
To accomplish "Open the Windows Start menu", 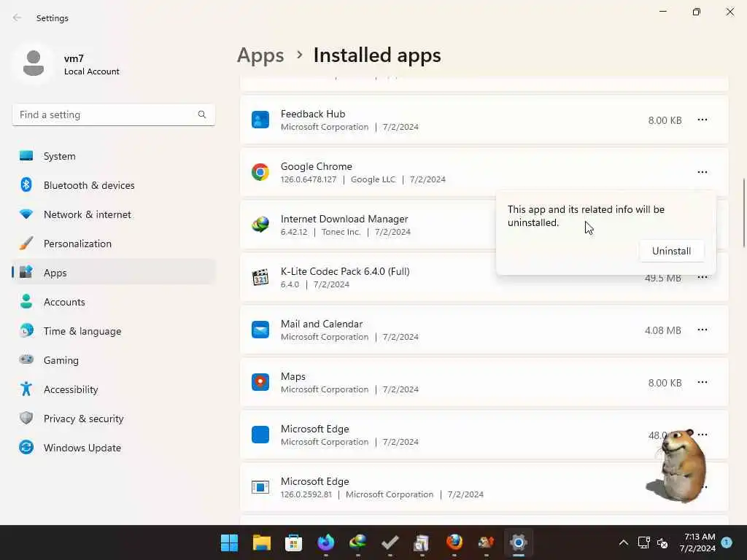I will tap(229, 542).
